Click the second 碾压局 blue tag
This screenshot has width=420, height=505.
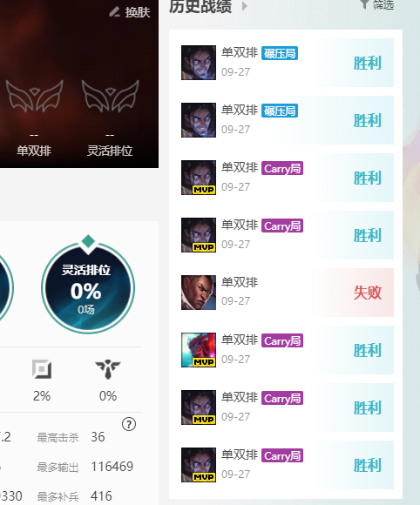280,111
